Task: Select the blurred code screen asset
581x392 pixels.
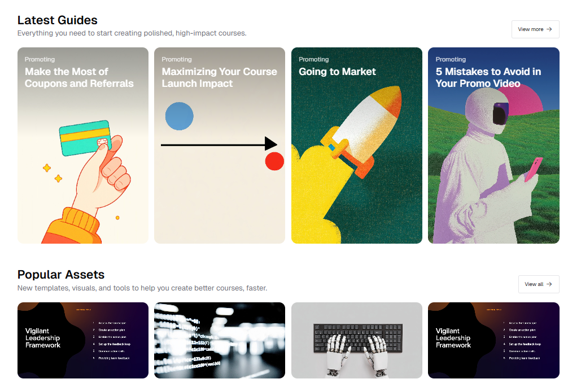Action: tap(220, 340)
